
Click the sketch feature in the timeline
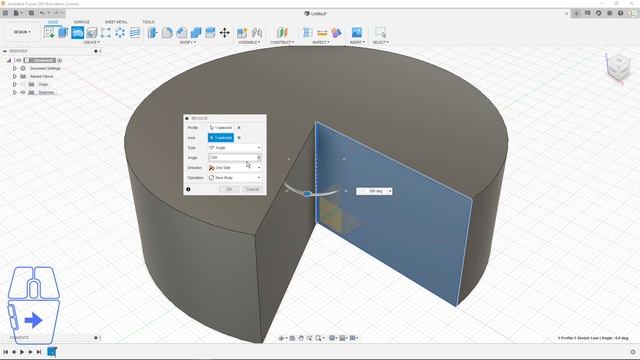[52, 351]
